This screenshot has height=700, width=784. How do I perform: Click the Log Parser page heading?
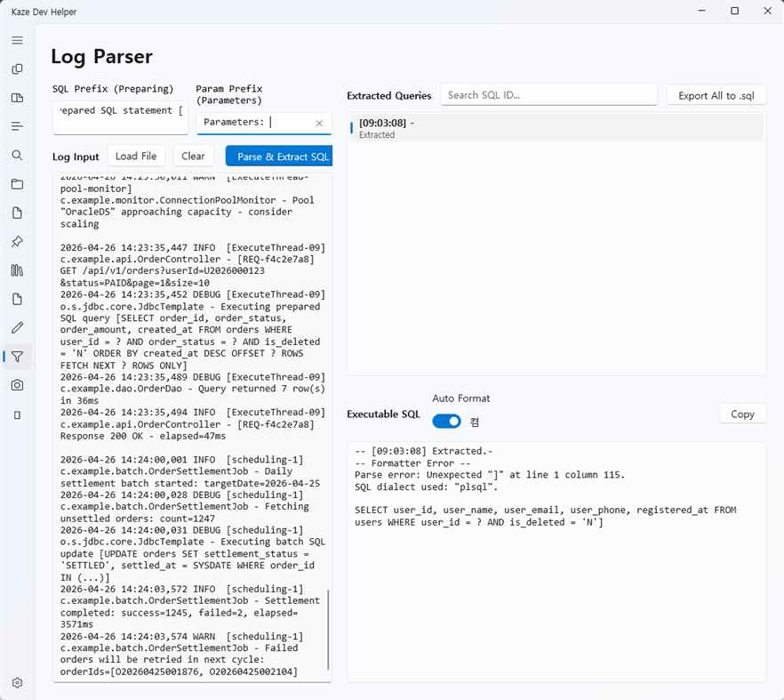101,57
